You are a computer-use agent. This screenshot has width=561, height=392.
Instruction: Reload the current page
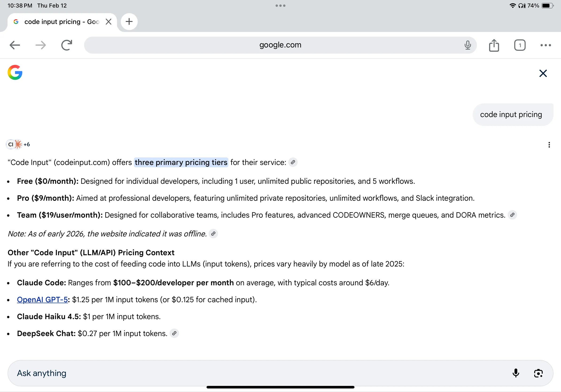click(66, 45)
